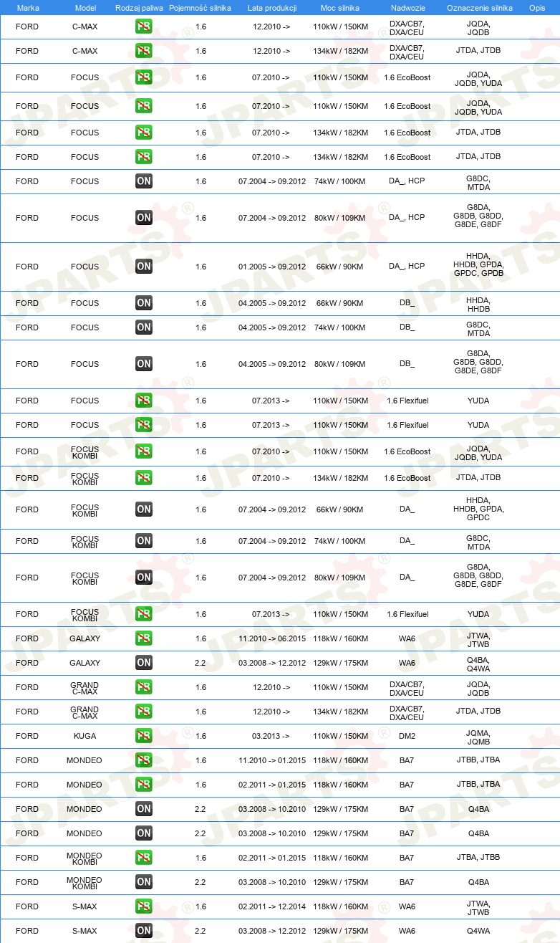Click the '2.2' engine capacity in the GALAXY row
The height and width of the screenshot is (943, 560).
click(201, 663)
